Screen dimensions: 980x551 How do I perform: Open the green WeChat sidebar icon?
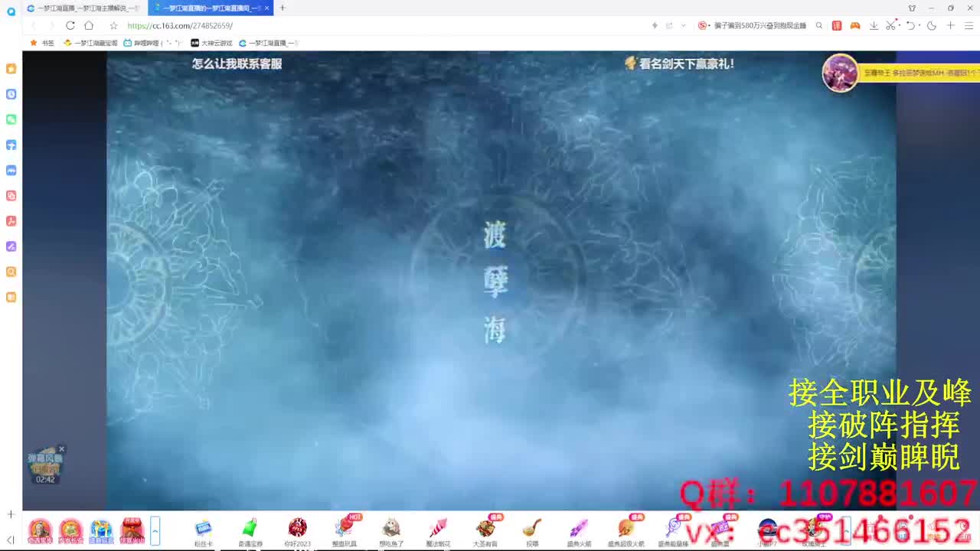pyautogui.click(x=11, y=119)
